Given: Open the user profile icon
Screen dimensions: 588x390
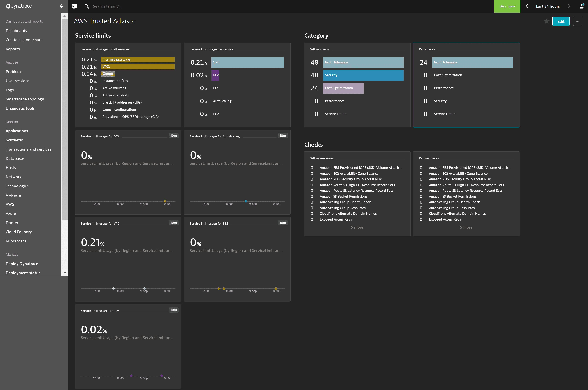Looking at the screenshot, I should tap(582, 6).
